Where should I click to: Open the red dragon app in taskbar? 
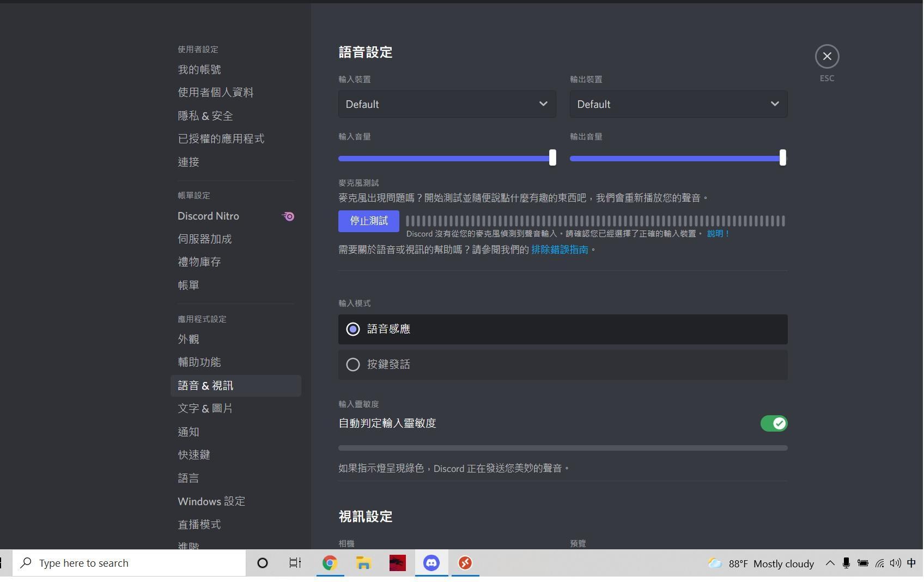398,563
